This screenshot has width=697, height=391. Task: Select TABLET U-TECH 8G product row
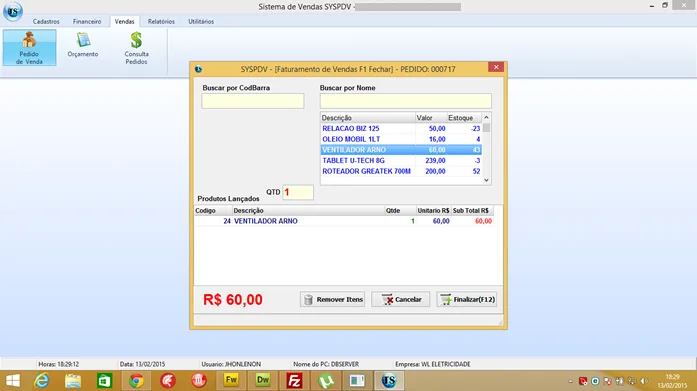click(x=401, y=160)
